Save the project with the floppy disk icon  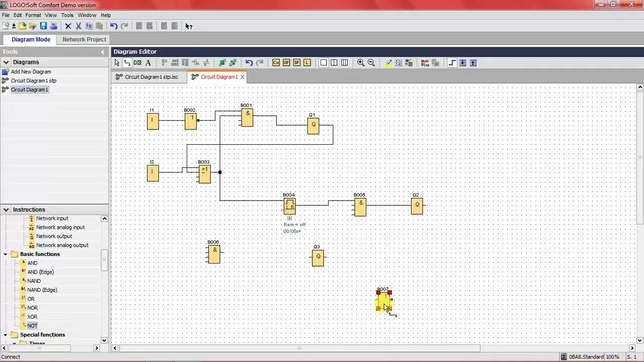tap(43, 26)
